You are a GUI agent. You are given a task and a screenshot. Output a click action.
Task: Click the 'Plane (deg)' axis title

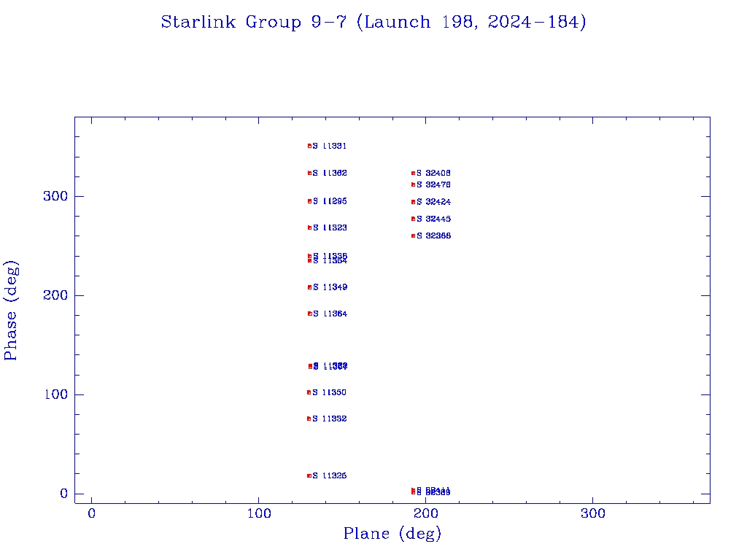[x=392, y=533]
